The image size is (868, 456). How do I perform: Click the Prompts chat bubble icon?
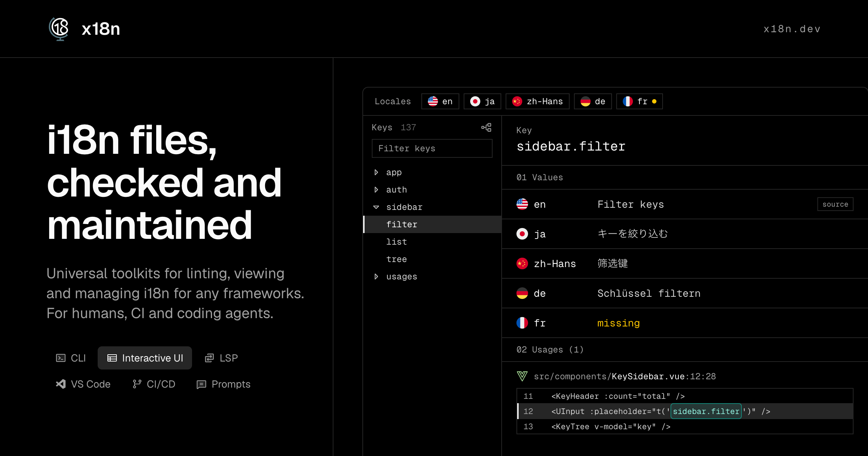(201, 384)
